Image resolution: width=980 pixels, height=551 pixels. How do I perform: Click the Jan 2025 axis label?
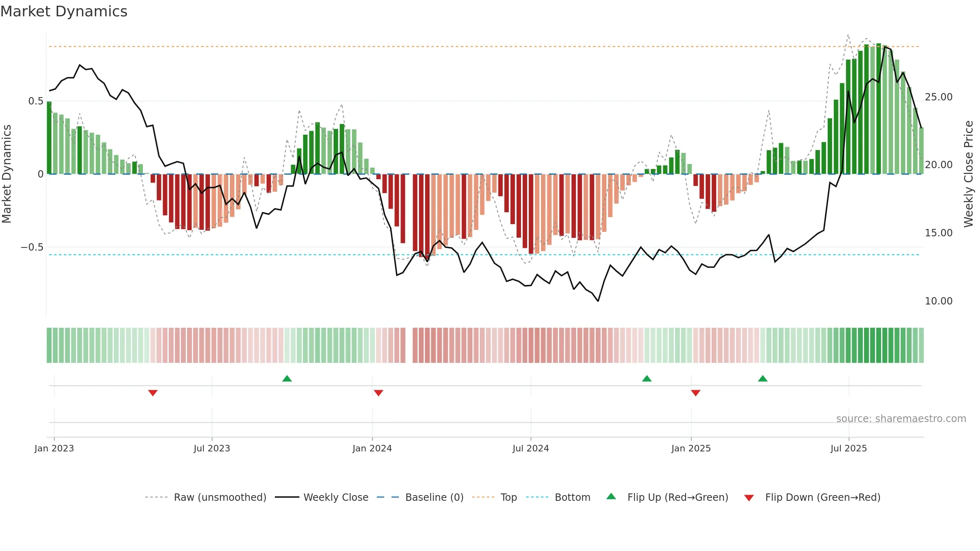pos(691,448)
